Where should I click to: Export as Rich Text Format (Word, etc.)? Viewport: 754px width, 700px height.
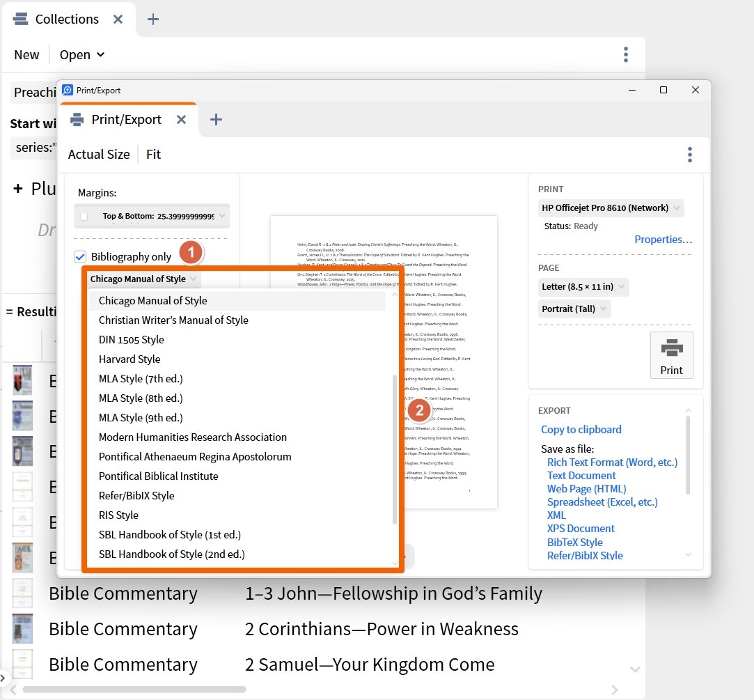612,462
